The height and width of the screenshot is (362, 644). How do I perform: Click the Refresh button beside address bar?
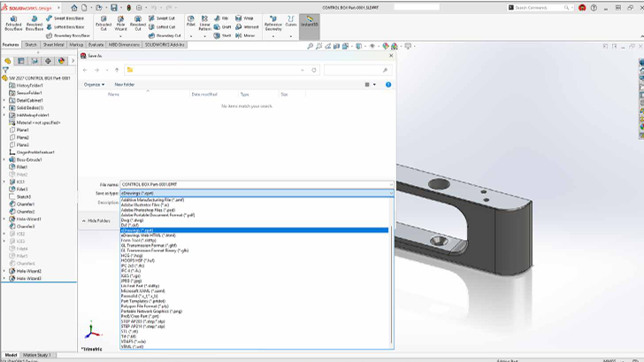point(314,70)
